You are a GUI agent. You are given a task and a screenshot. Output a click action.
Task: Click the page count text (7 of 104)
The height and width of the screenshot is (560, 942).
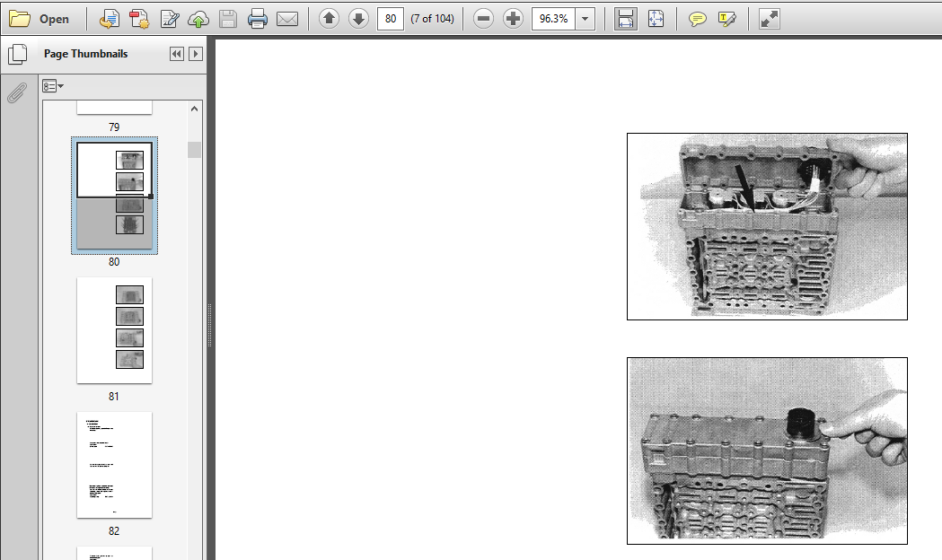coord(432,19)
